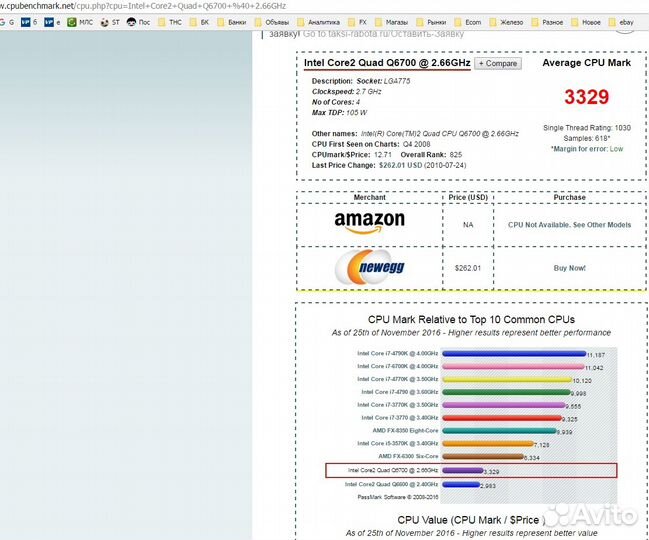Open the Разное bookmark folder

pos(547,22)
